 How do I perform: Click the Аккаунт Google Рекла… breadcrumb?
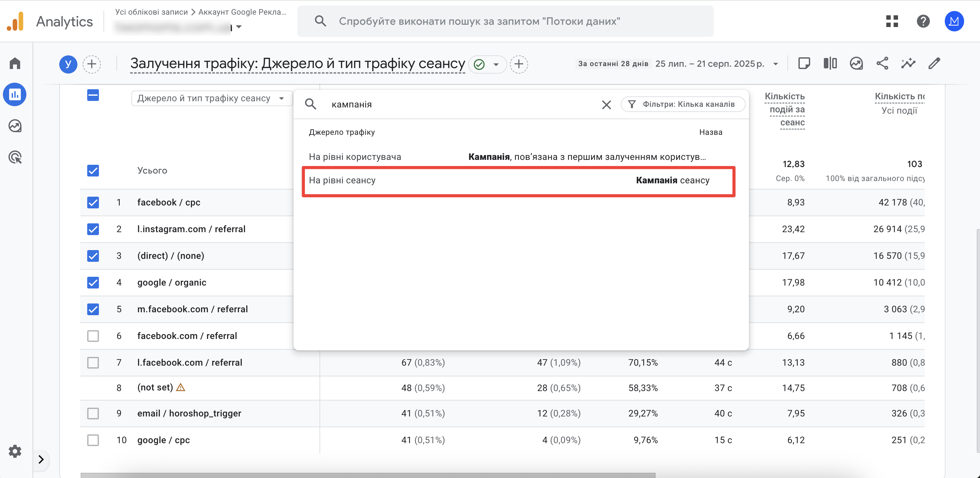coord(242,12)
